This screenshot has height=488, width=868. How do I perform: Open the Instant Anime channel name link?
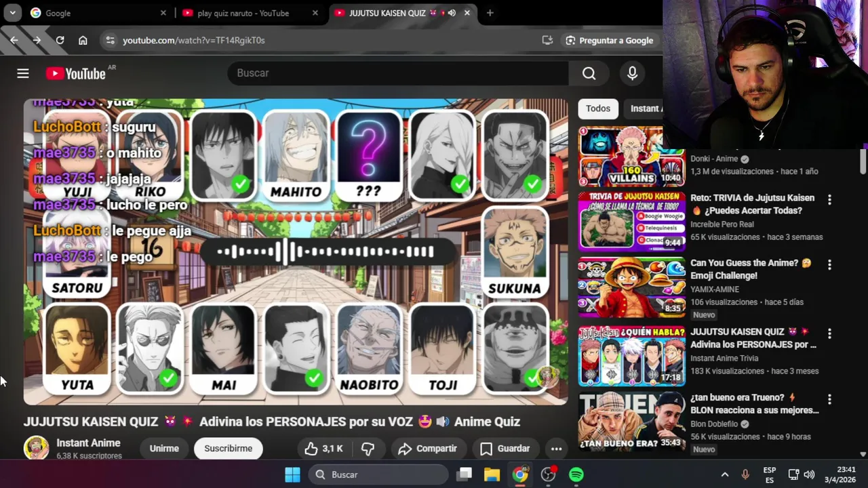tap(88, 443)
